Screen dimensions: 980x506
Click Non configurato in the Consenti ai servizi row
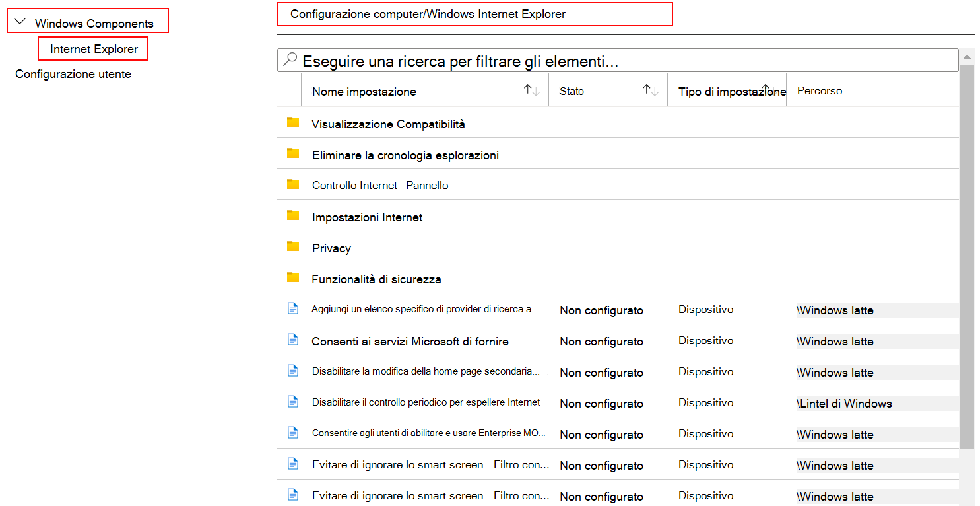coord(601,341)
